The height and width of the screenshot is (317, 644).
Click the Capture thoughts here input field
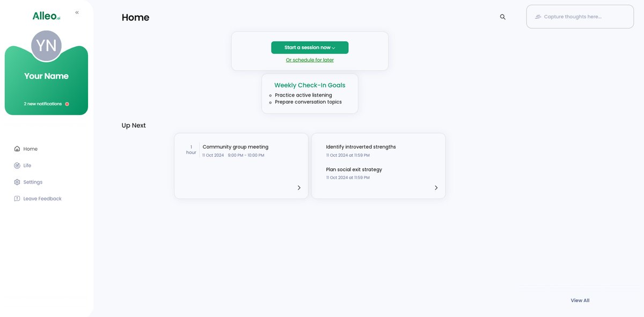(x=580, y=17)
